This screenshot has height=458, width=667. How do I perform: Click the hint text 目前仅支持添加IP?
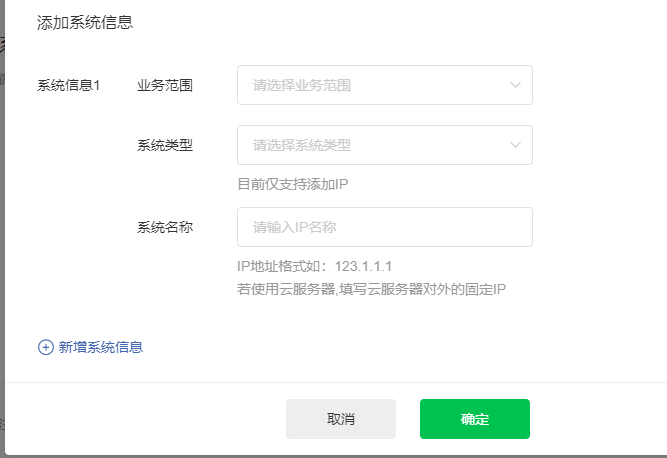(x=293, y=184)
